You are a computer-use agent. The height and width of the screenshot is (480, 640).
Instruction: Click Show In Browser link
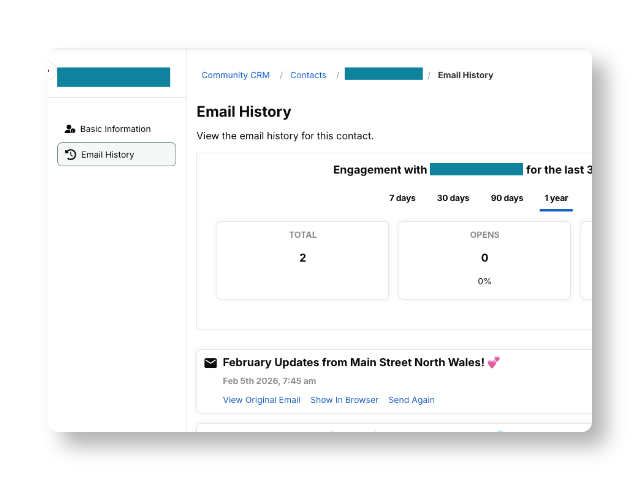344,400
